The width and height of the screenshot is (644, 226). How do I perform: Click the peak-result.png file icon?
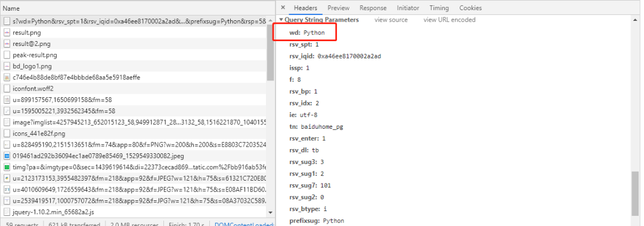(7, 55)
